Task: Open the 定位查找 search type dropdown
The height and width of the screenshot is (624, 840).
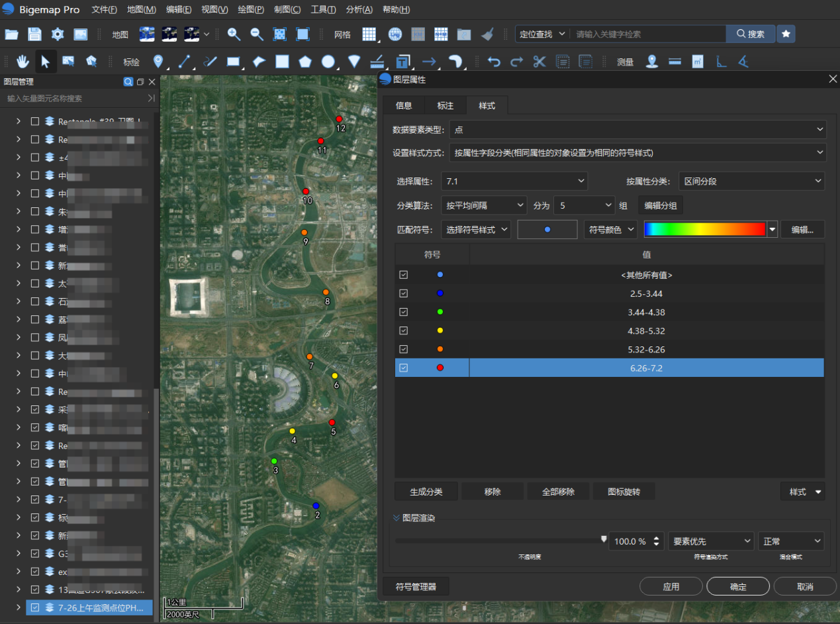Action: click(542, 34)
